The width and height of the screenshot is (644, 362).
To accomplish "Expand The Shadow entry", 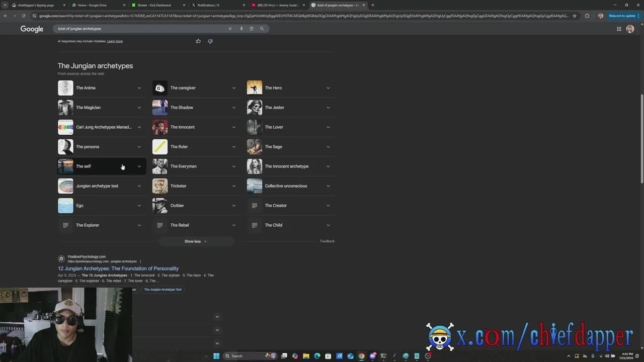I will pos(233,108).
